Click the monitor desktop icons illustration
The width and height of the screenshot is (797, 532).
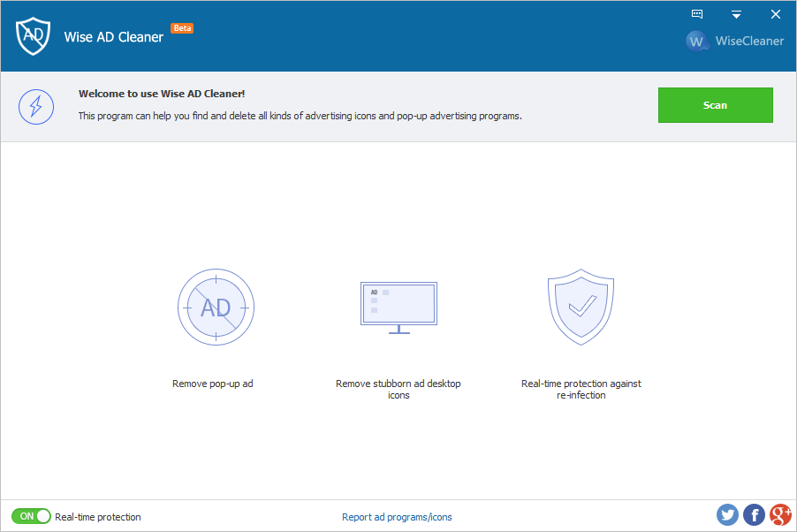click(399, 308)
